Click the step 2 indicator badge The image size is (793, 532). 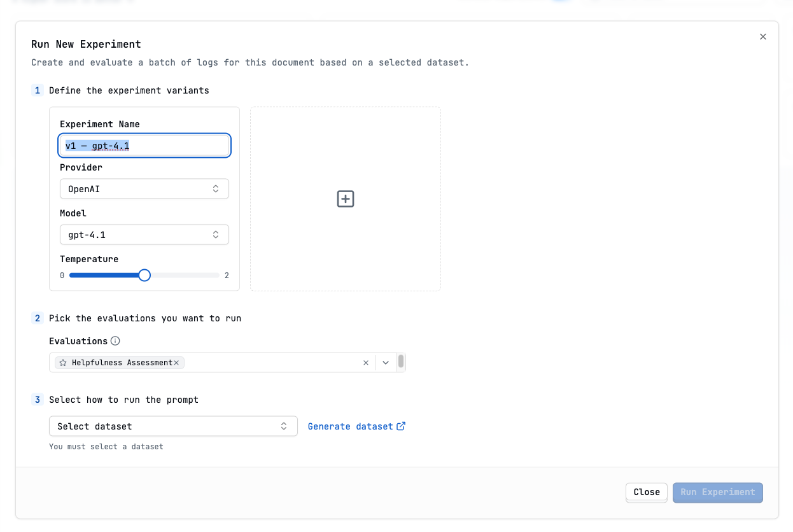point(37,318)
